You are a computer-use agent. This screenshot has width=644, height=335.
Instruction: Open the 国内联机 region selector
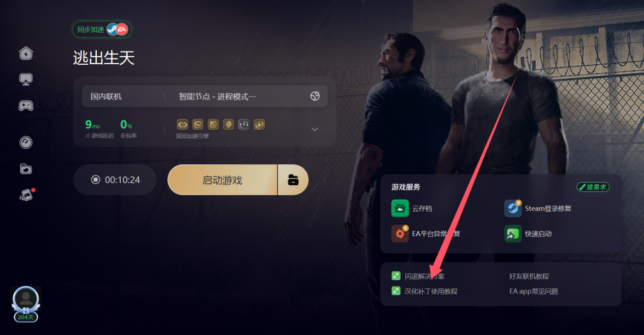106,96
